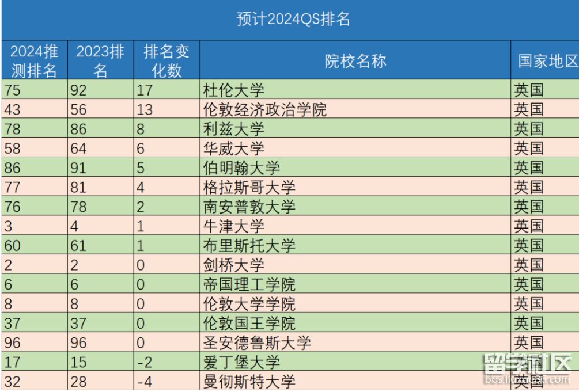This screenshot has height=392, width=579.
Task: Select rank change -4 for 曼彻斯特大学
Action: click(145, 382)
